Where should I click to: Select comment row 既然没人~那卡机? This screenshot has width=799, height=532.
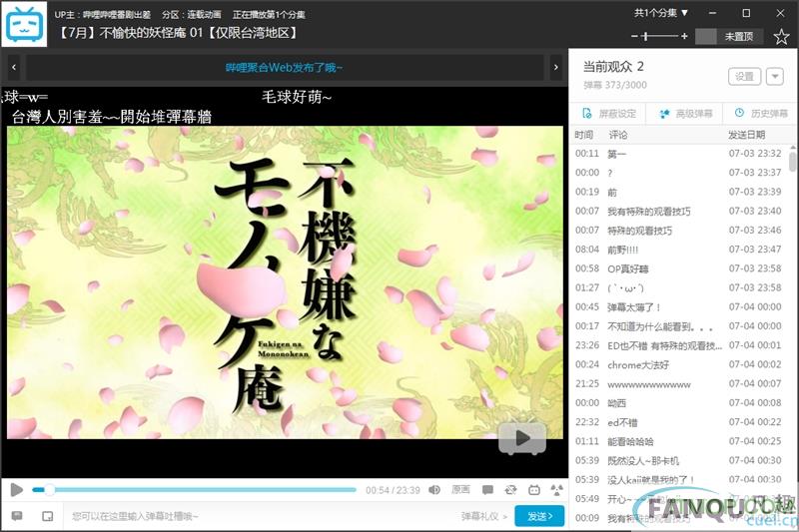680,461
